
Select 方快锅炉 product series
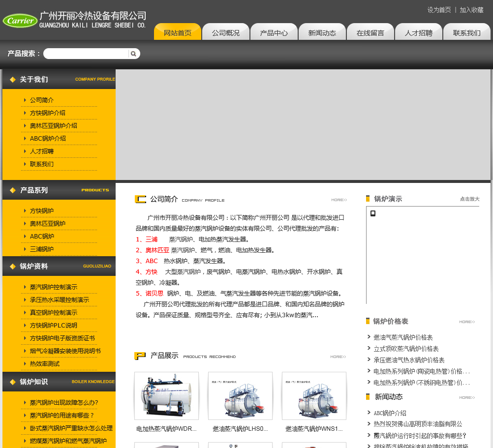click(x=42, y=211)
